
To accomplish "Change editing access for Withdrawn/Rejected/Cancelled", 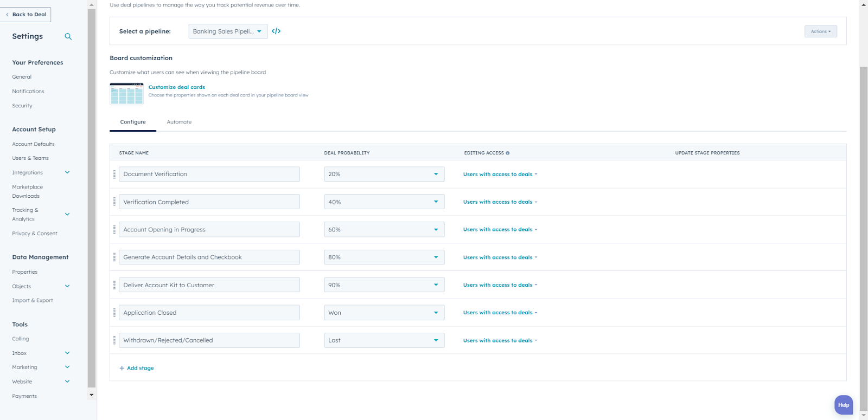I will coord(500,340).
